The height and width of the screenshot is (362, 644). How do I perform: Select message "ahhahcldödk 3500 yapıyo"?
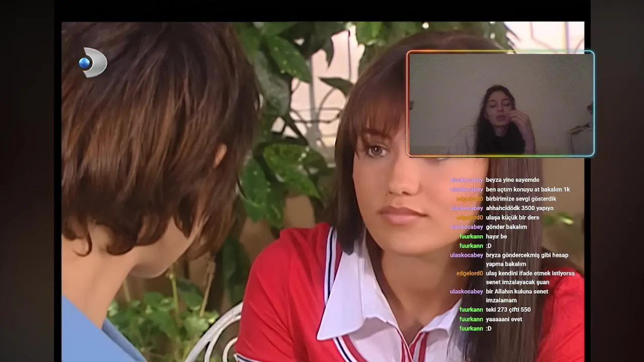pyautogui.click(x=519, y=208)
